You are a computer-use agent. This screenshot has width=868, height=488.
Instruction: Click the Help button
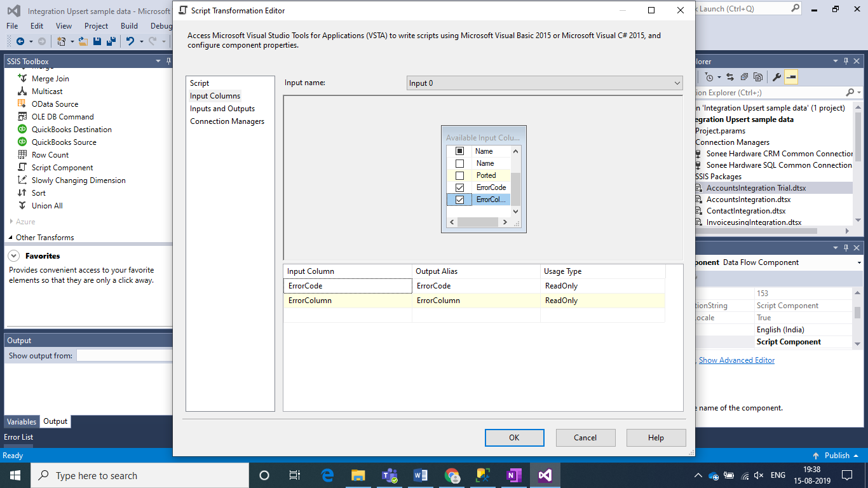tap(656, 437)
